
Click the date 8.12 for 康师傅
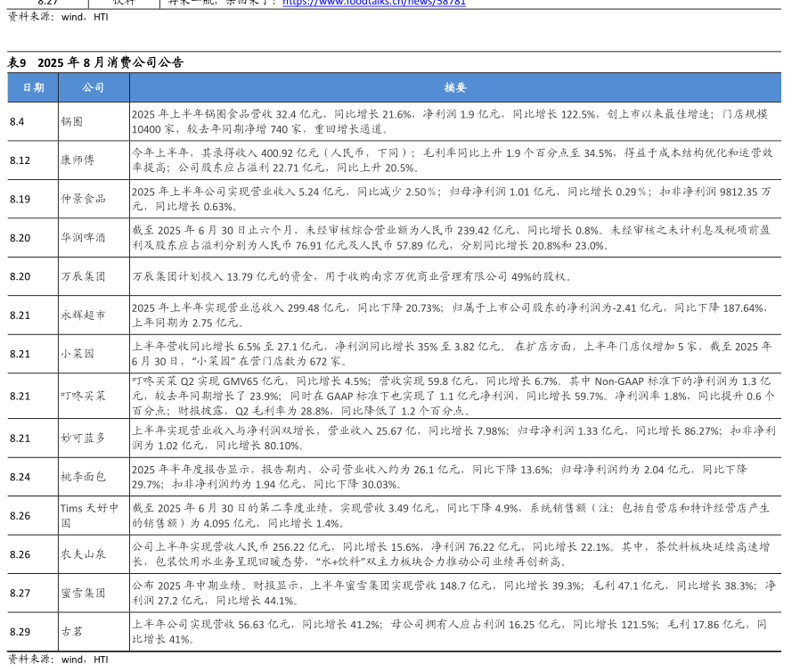coord(20,160)
